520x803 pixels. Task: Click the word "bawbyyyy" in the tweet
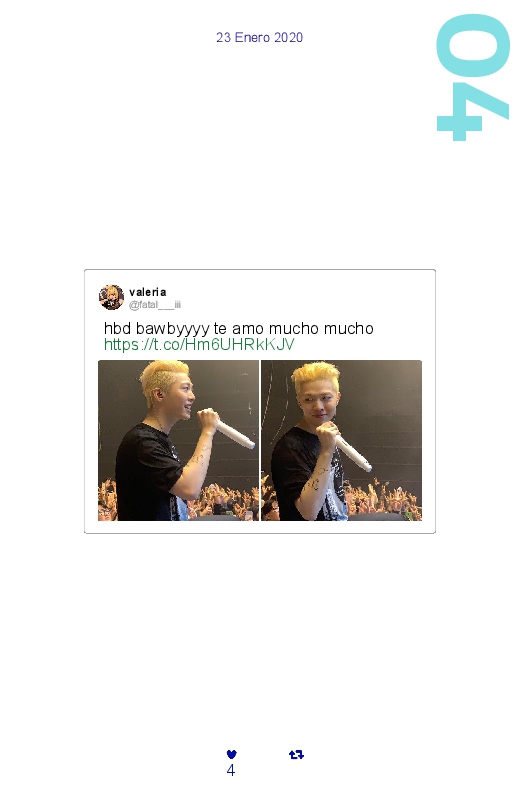pyautogui.click(x=173, y=329)
